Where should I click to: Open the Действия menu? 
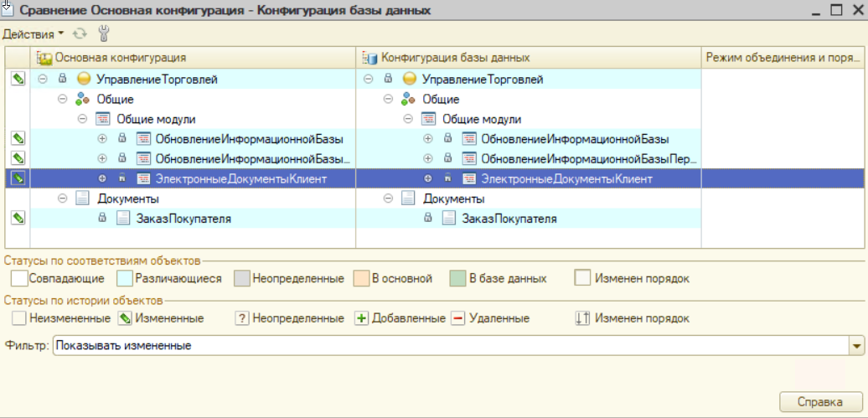[33, 34]
